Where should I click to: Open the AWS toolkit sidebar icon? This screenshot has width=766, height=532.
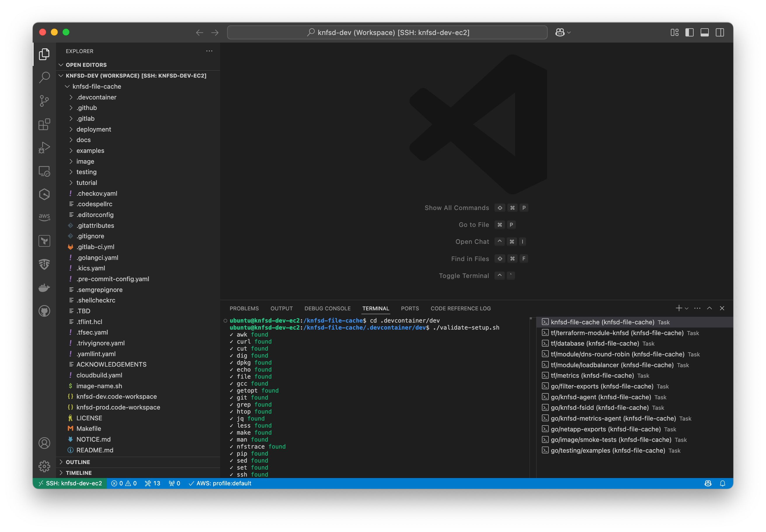(44, 217)
